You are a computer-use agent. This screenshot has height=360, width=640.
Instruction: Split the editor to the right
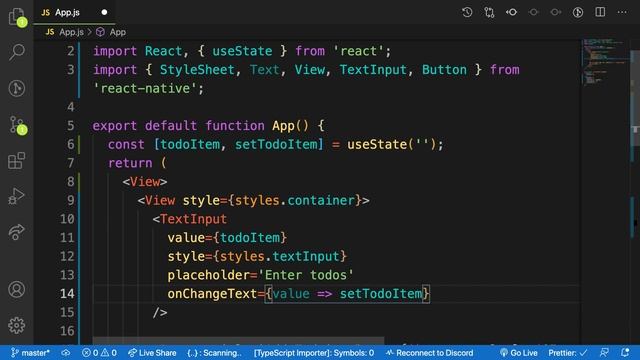coord(600,12)
